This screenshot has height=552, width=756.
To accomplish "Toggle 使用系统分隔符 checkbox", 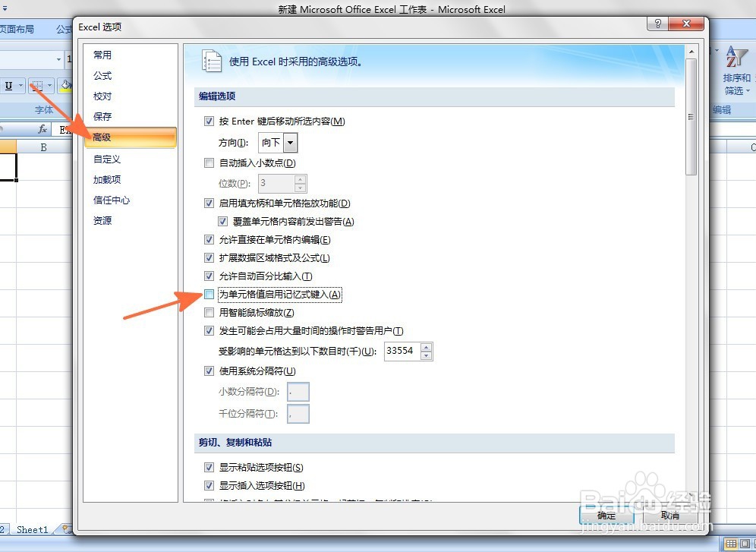I will 209,371.
